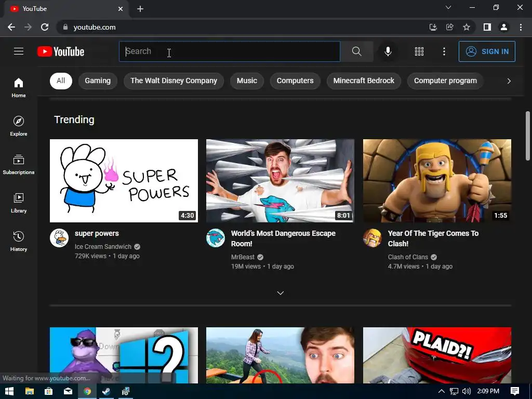Show hidden system tray icons
532x399 pixels.
pyautogui.click(x=442, y=391)
